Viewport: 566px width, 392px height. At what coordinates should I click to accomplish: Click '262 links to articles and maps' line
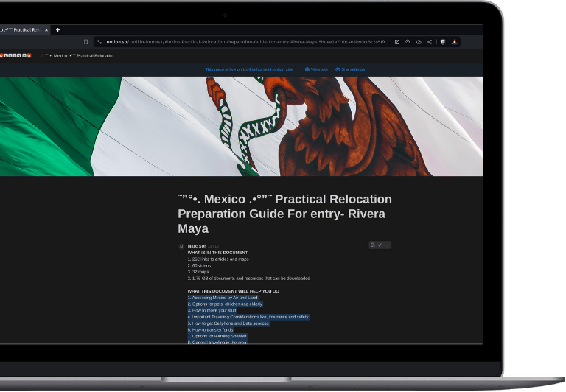tap(218, 259)
